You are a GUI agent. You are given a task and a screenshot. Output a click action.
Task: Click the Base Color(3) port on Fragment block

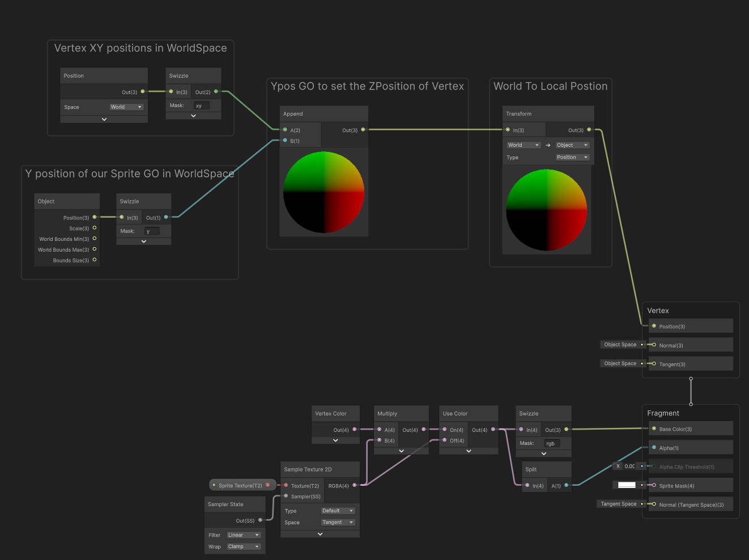click(653, 429)
